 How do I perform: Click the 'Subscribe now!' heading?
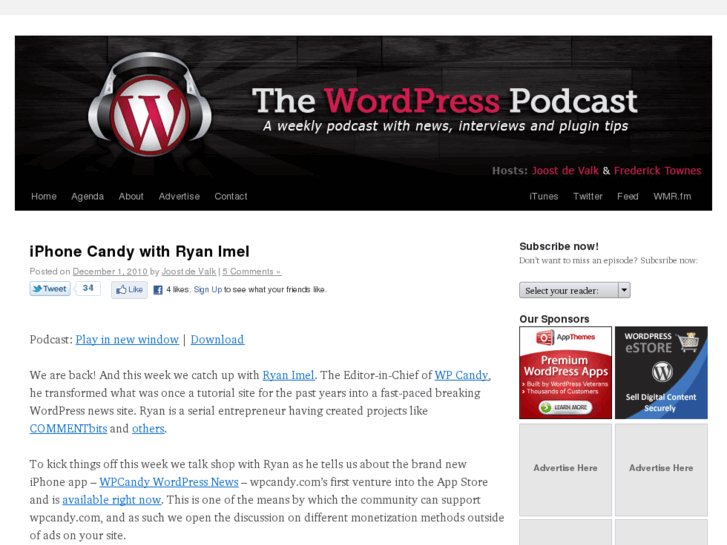(559, 246)
